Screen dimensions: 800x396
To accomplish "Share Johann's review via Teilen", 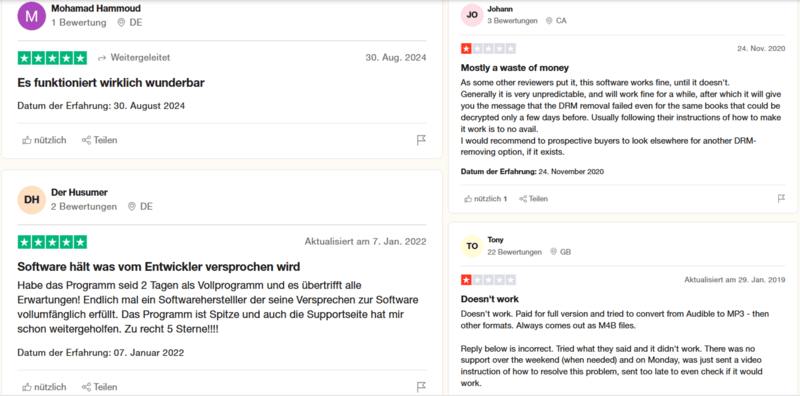I will (533, 199).
